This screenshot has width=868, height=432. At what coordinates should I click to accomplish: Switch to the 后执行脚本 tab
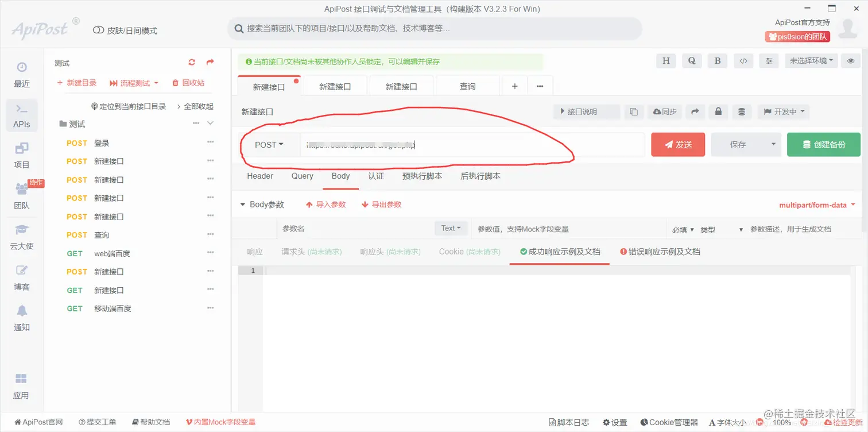point(480,176)
